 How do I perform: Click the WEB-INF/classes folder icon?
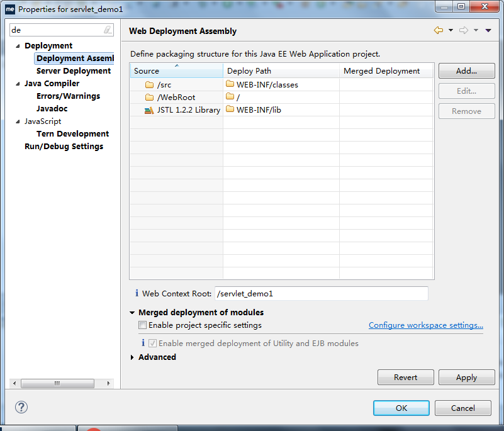[x=230, y=84]
